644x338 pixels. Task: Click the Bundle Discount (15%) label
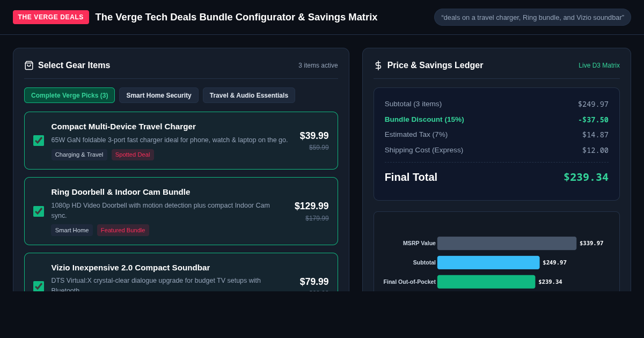[x=425, y=120]
